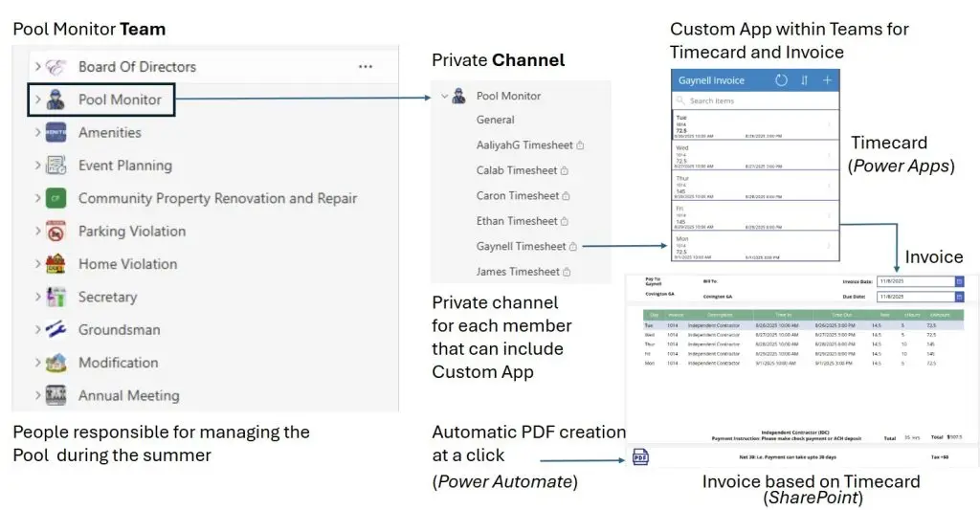Expand the Pool Monitor team chevron
The width and height of the screenshot is (980, 510).
click(37, 100)
